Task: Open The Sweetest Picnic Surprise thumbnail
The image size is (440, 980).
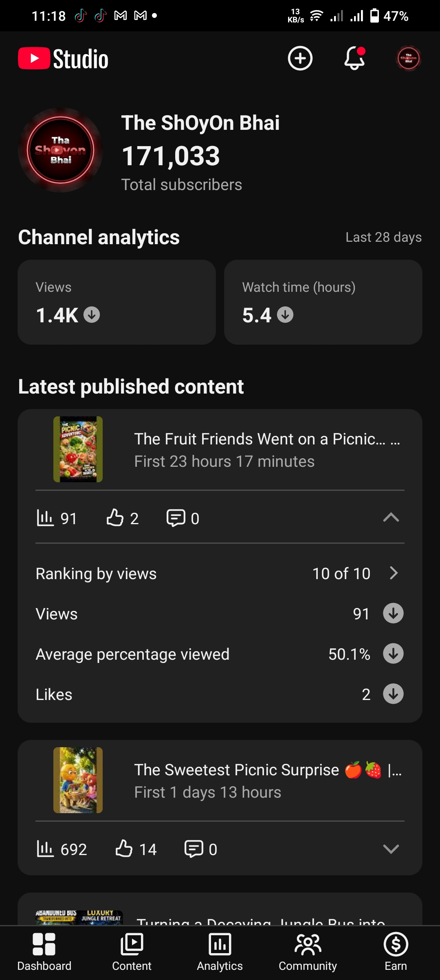Action: (78, 780)
